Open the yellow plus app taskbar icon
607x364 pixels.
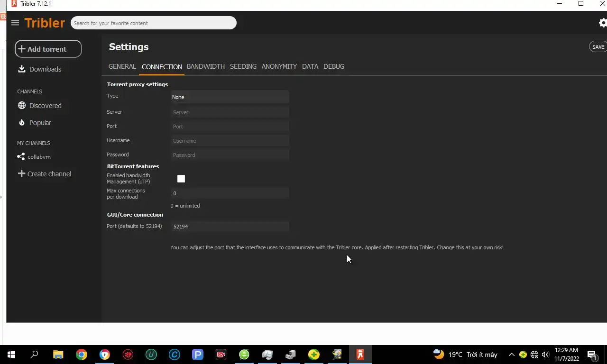(314, 355)
